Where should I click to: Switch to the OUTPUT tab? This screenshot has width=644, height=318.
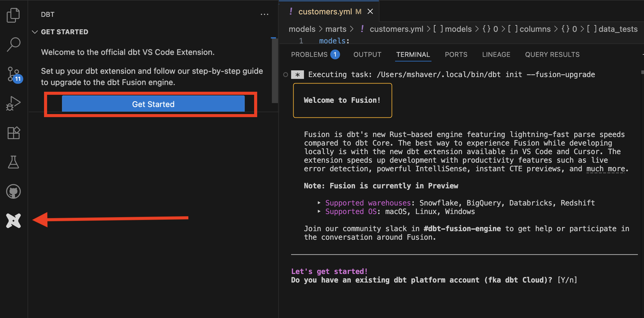click(x=367, y=54)
